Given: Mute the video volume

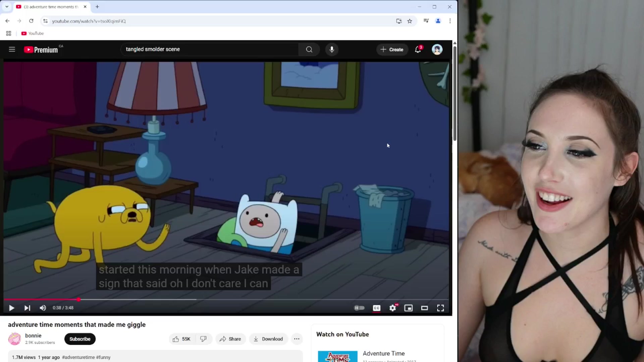Looking at the screenshot, I should click(x=43, y=308).
